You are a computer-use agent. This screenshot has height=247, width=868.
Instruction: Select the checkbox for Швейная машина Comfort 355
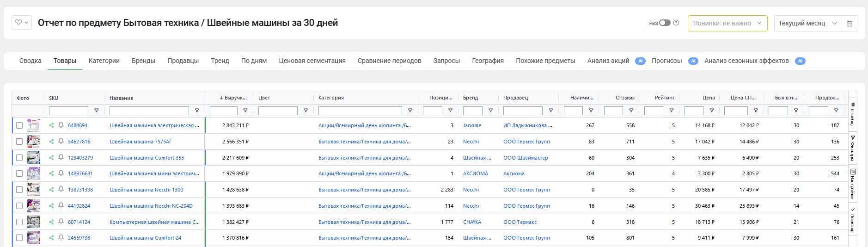(x=19, y=158)
